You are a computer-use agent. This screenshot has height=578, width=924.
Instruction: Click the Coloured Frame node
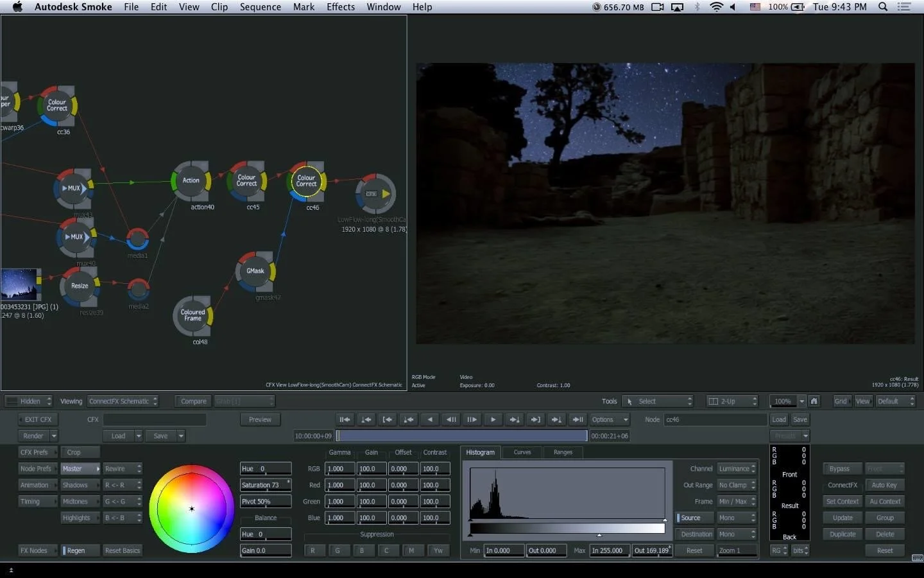(x=193, y=315)
